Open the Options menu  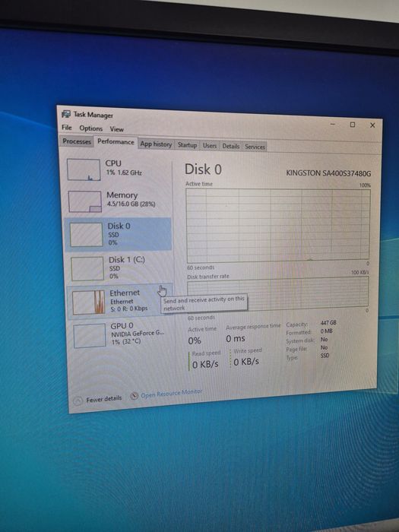pyautogui.click(x=91, y=128)
